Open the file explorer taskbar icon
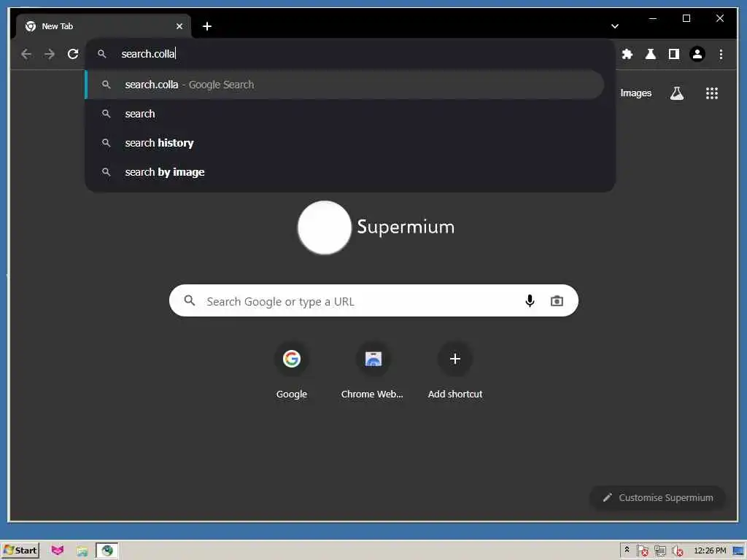747x560 pixels. pyautogui.click(x=82, y=551)
